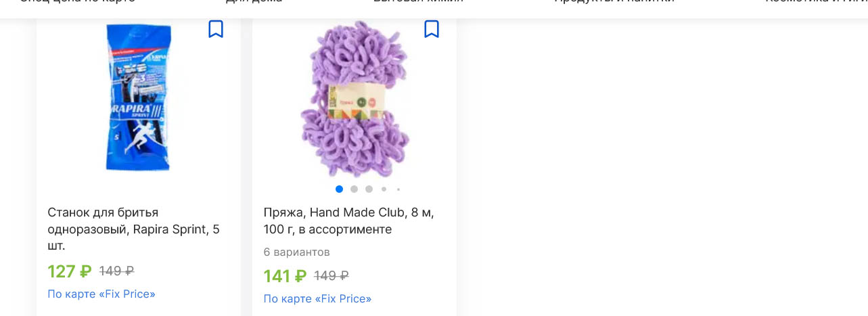This screenshot has width=868, height=316.
Task: Select the last tiny carousel dot
Action: pos(398,189)
